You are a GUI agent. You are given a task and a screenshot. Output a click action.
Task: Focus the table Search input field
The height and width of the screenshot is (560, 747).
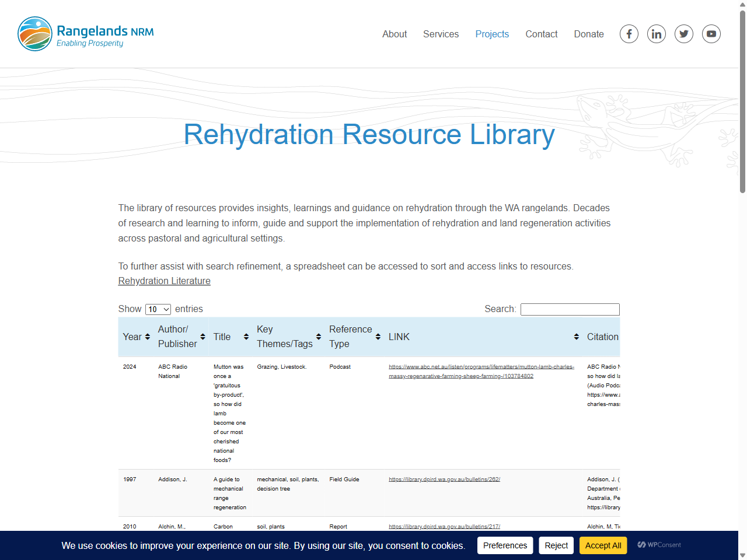570,309
